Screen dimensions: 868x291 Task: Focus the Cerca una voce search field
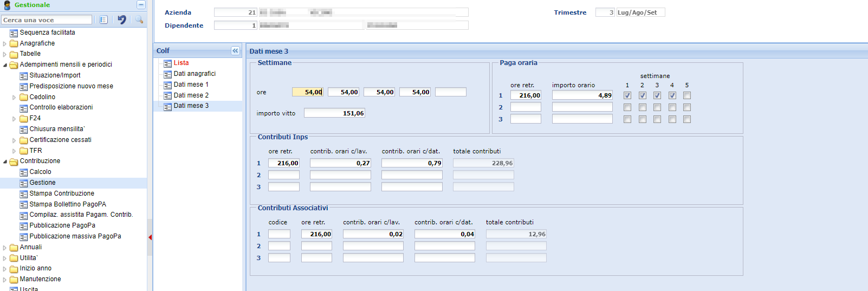[47, 20]
